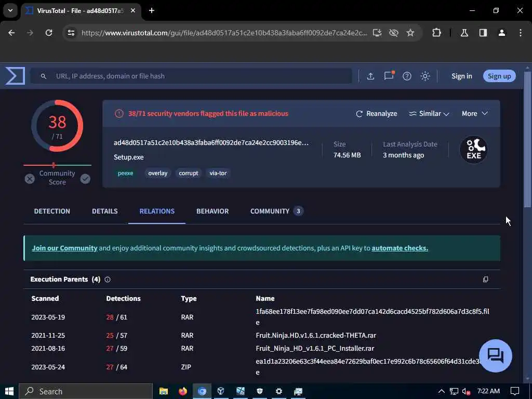Select the RELATIONS tab
532x399 pixels.
click(157, 211)
